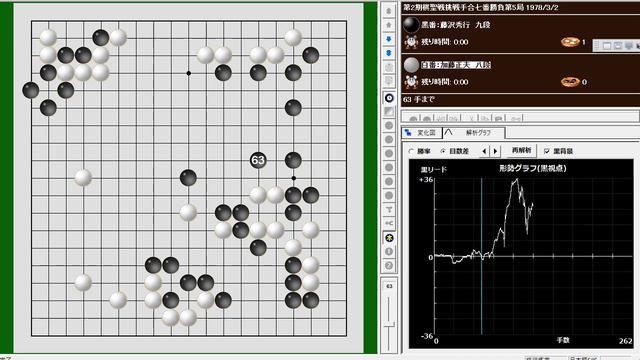Click the +36 axis label

click(426, 180)
